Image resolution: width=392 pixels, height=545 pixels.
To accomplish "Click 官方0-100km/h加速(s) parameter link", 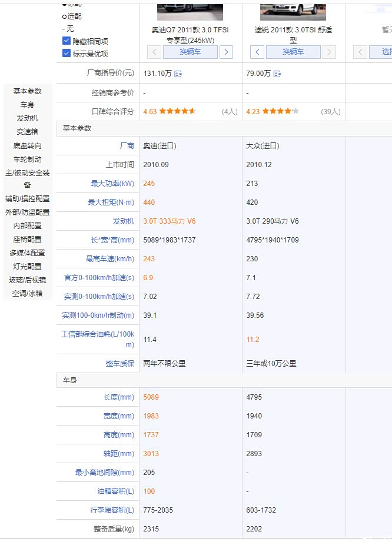I will point(99,278).
